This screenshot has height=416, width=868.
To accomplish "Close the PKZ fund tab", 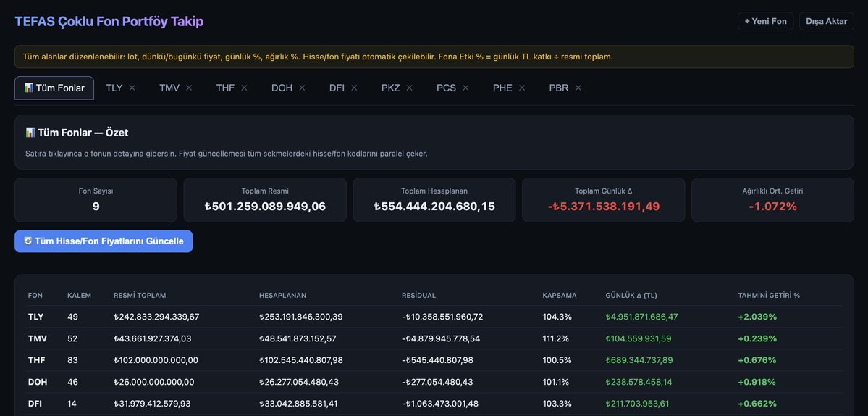I will pyautogui.click(x=409, y=88).
